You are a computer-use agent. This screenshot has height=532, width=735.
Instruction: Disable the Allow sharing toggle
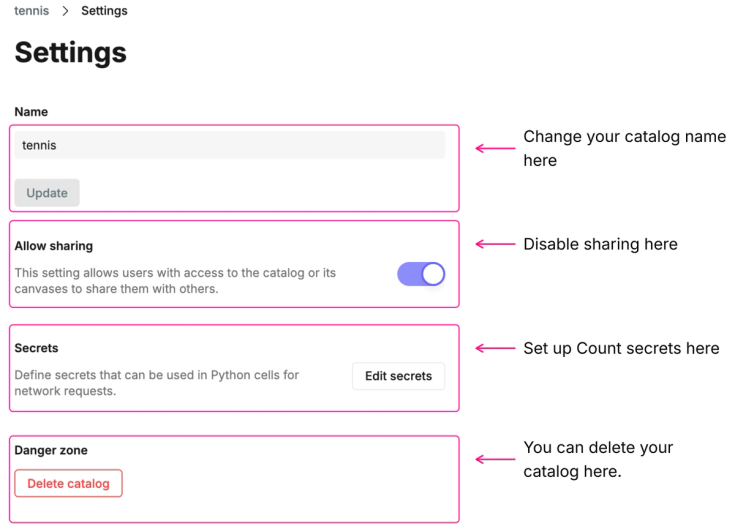click(421, 274)
